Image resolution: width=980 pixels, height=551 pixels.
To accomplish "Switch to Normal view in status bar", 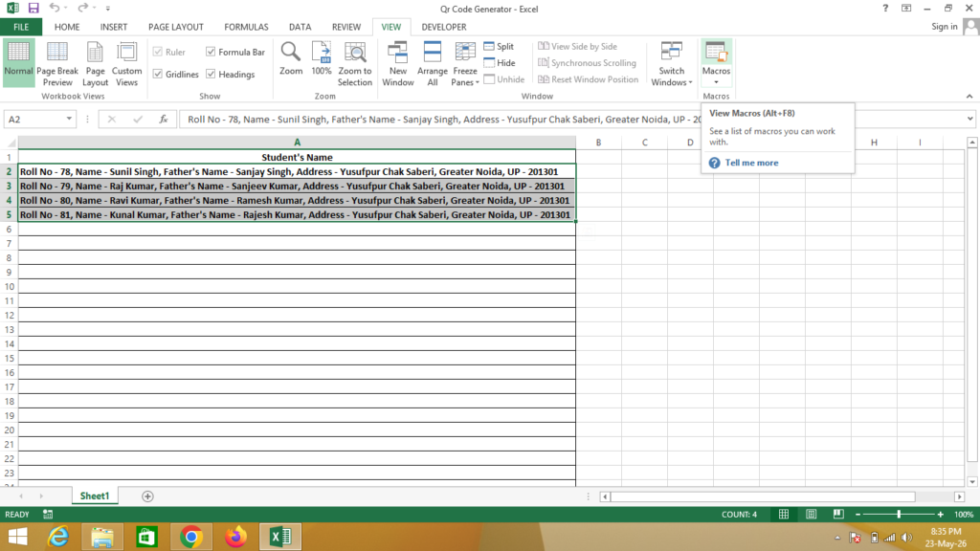I will (x=783, y=514).
